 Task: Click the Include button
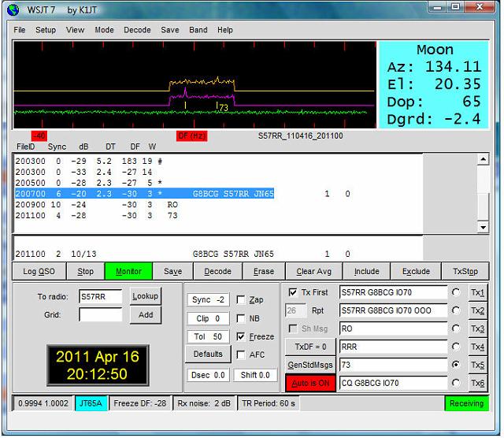367,272
